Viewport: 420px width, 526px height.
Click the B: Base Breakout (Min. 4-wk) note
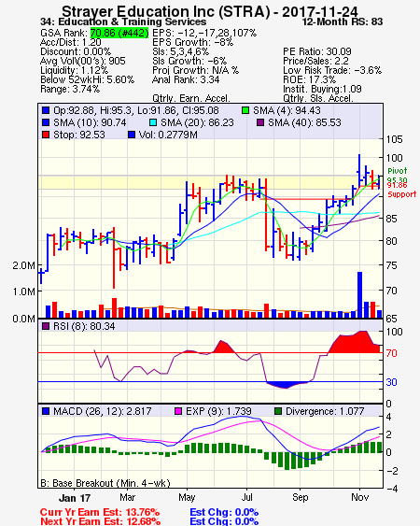point(105,483)
